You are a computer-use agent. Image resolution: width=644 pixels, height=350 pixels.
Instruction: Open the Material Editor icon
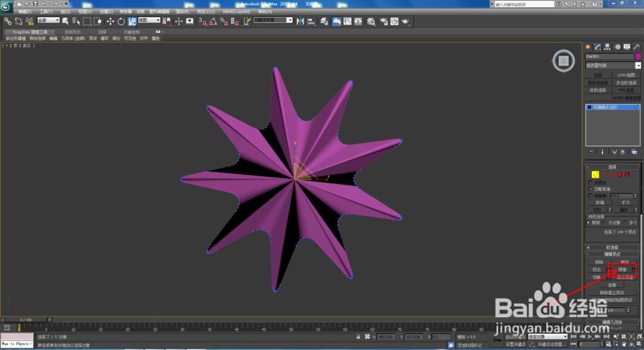tap(372, 21)
